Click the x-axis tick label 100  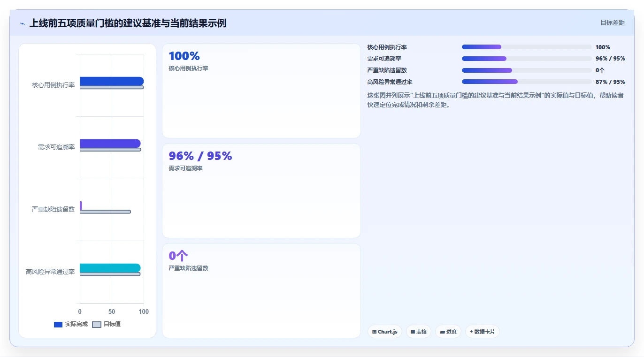[144, 311]
